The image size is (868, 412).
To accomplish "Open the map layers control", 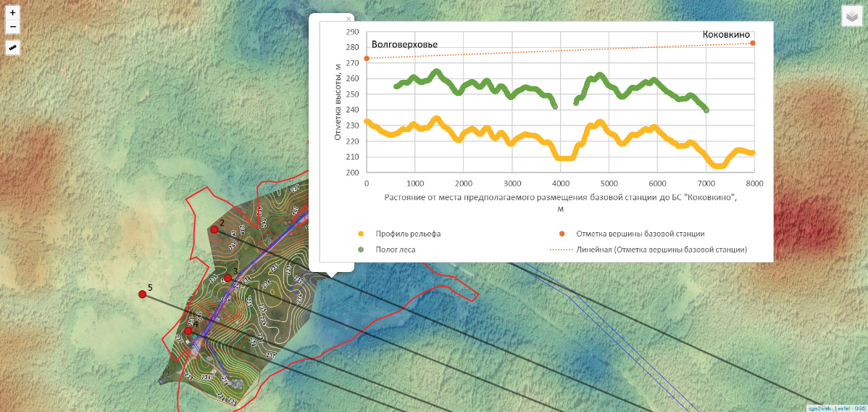I will [x=851, y=17].
